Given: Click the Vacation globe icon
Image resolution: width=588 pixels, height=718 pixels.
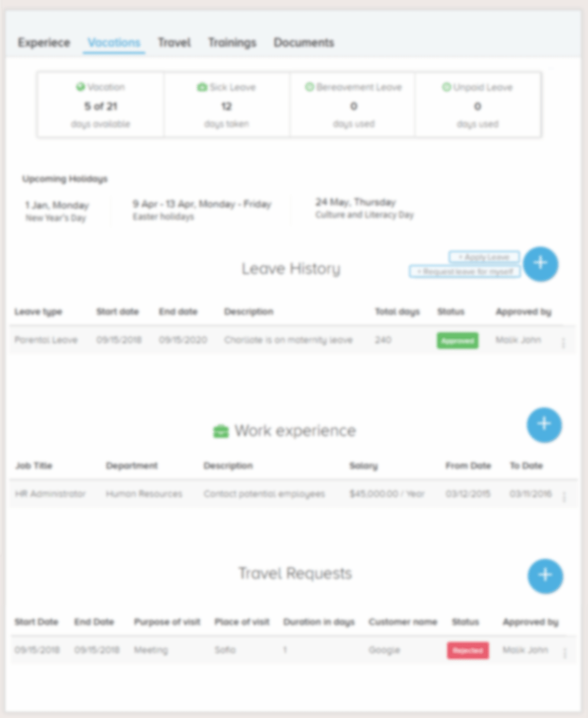Looking at the screenshot, I should click(80, 87).
